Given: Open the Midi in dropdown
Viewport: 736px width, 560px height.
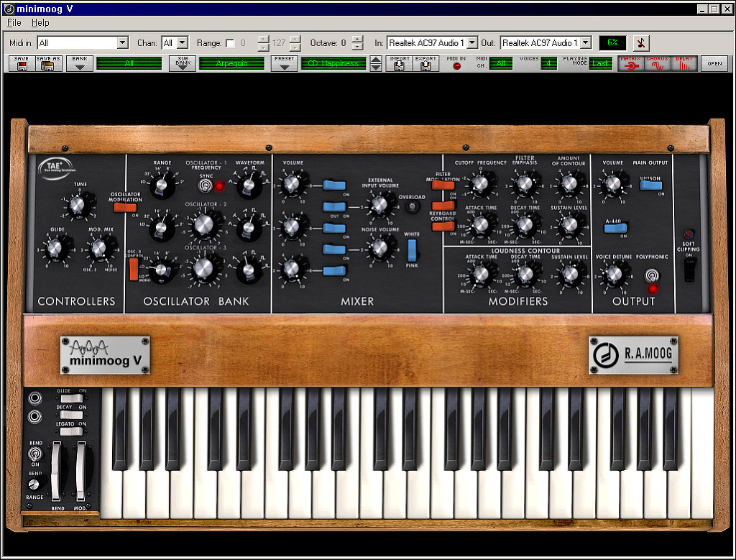Looking at the screenshot, I should [121, 43].
